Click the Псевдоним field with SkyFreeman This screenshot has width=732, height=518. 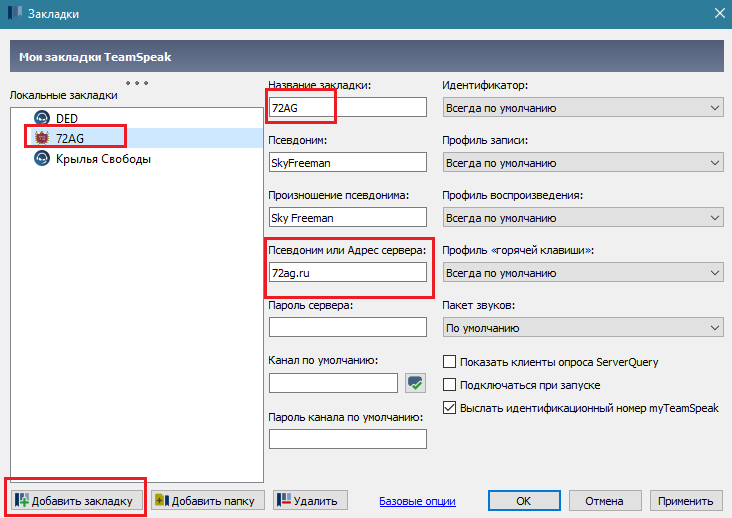(348, 162)
